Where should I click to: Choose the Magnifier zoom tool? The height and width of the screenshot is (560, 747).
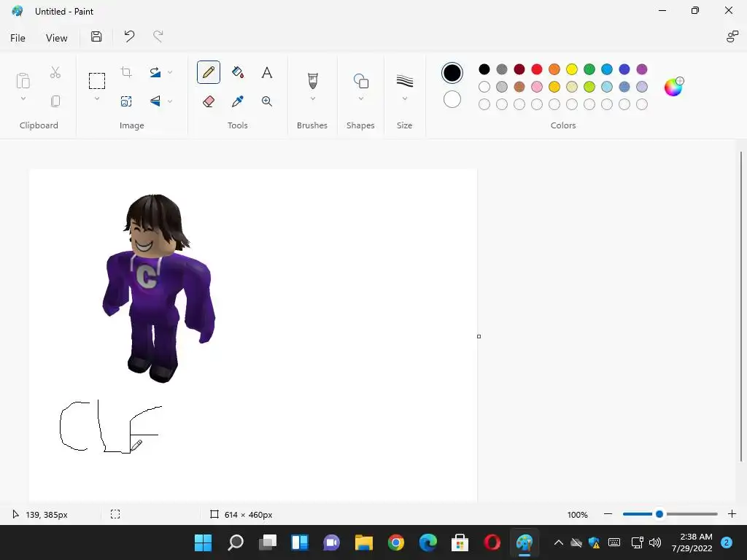click(x=267, y=101)
